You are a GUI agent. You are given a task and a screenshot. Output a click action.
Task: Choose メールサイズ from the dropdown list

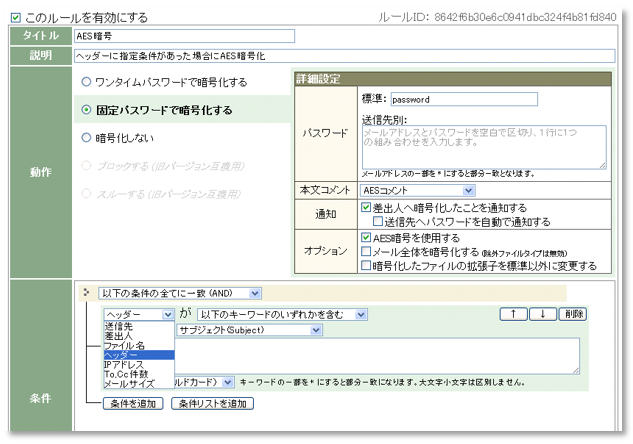(x=139, y=384)
